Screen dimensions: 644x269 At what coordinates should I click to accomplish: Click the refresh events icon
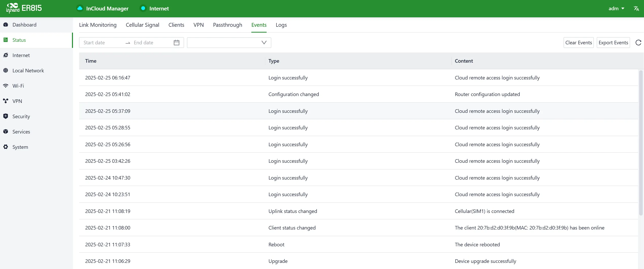(638, 43)
